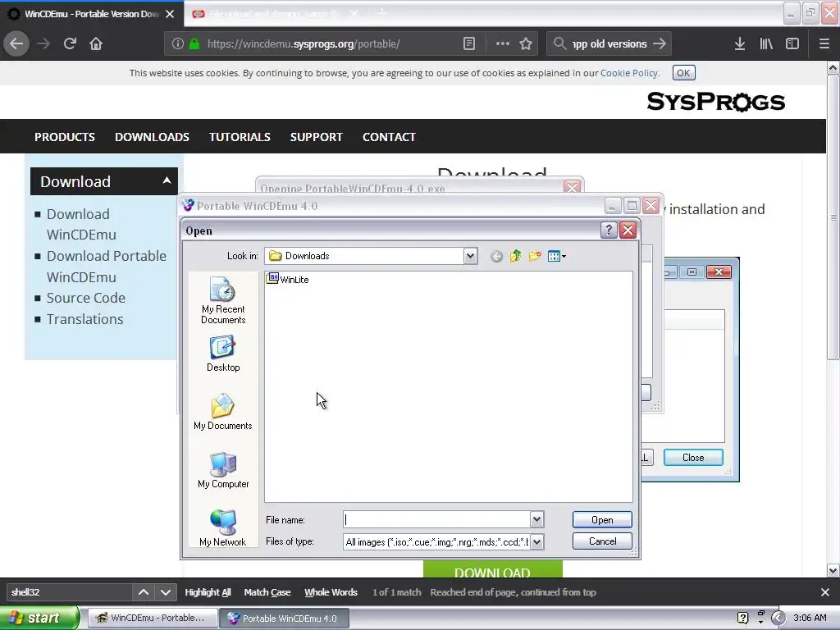
Task: Open the browser home page
Action: 96,44
